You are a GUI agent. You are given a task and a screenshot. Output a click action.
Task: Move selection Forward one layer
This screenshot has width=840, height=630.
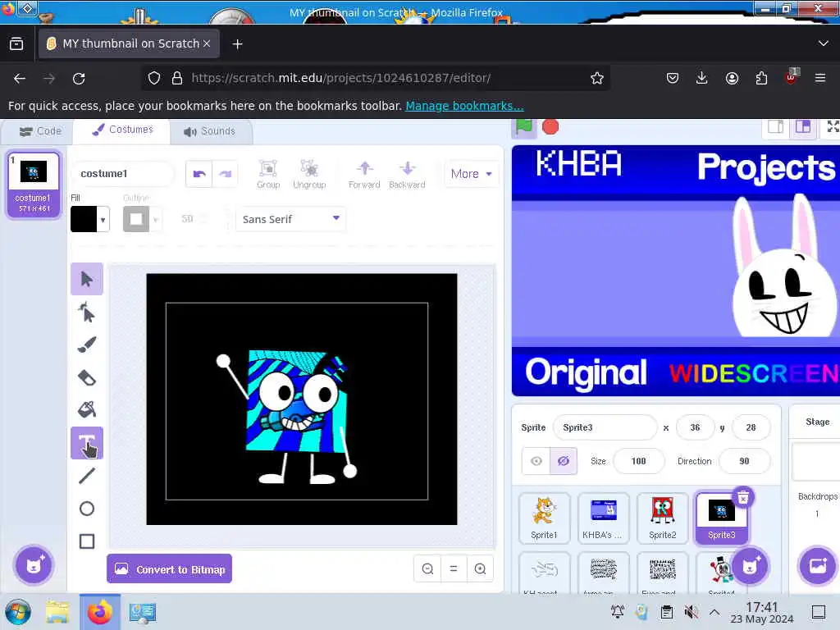tap(364, 174)
